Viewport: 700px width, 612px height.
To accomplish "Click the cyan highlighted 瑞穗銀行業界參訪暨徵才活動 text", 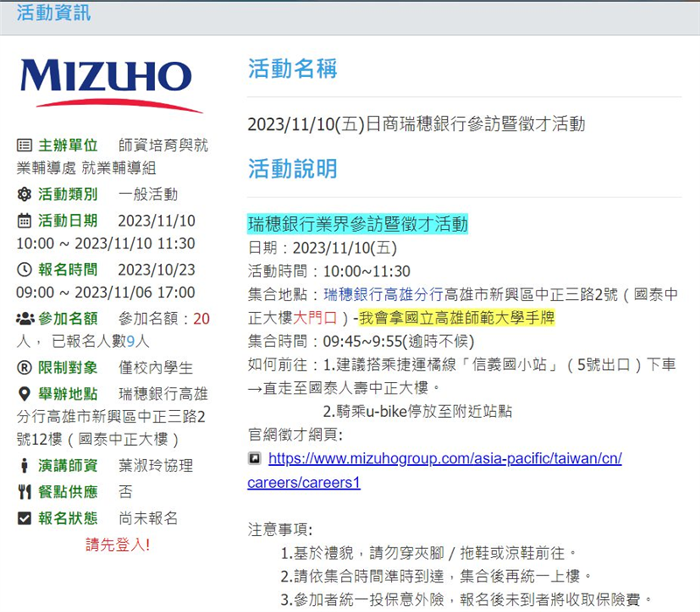I will click(358, 224).
